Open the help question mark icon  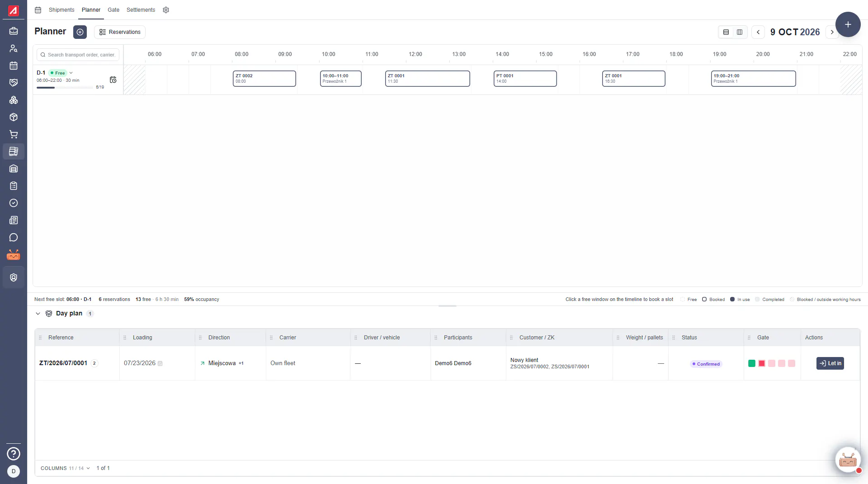14,453
